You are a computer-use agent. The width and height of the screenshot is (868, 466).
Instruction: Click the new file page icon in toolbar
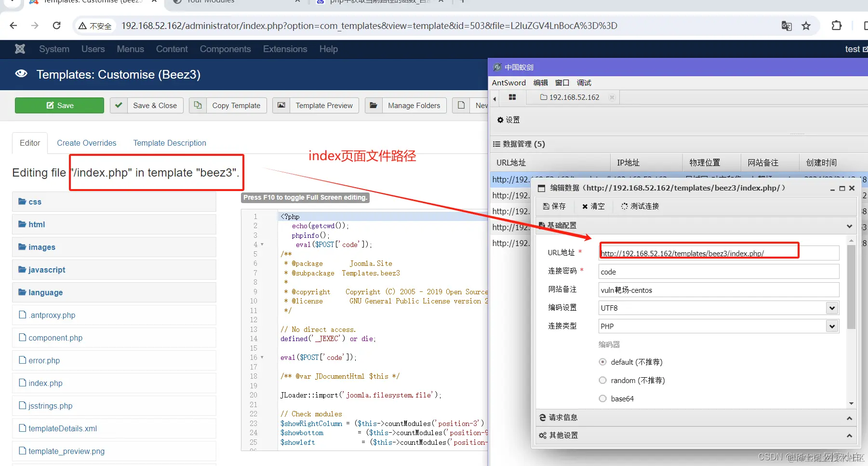pos(461,105)
